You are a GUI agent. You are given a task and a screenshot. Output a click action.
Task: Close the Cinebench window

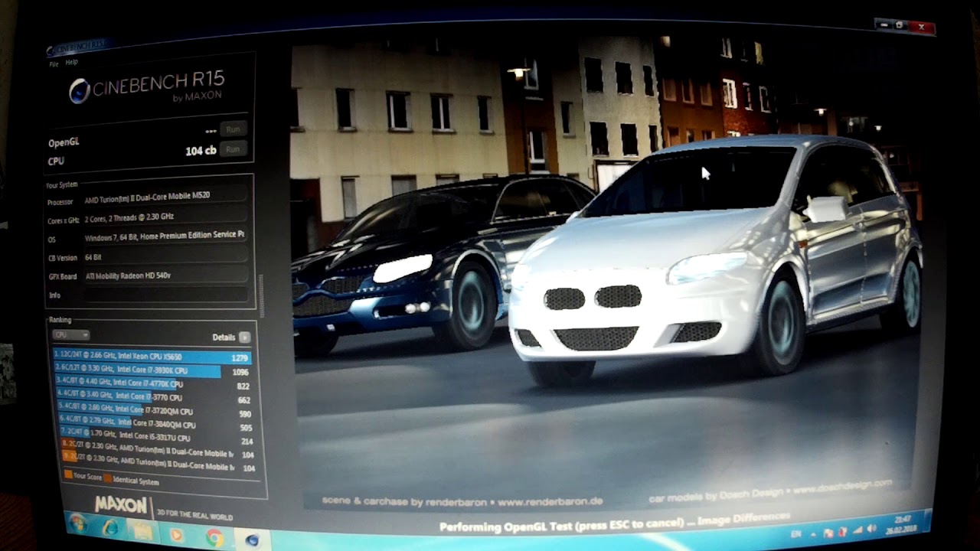[921, 28]
